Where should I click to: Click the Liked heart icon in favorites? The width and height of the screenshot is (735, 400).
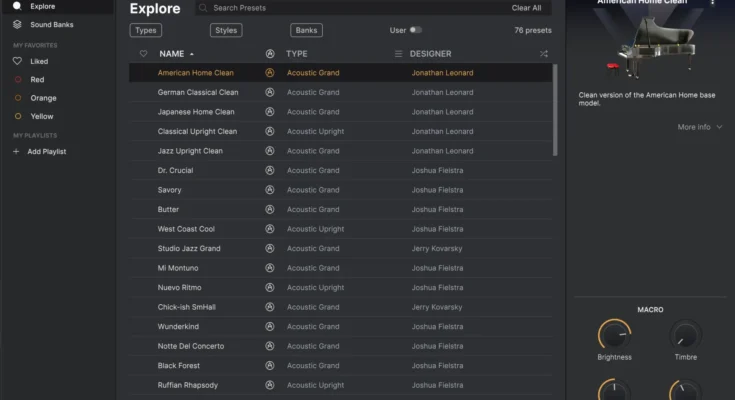(17, 61)
